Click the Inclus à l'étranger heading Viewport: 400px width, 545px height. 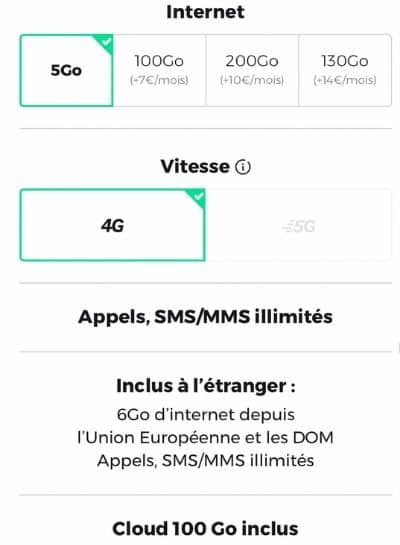(x=206, y=386)
